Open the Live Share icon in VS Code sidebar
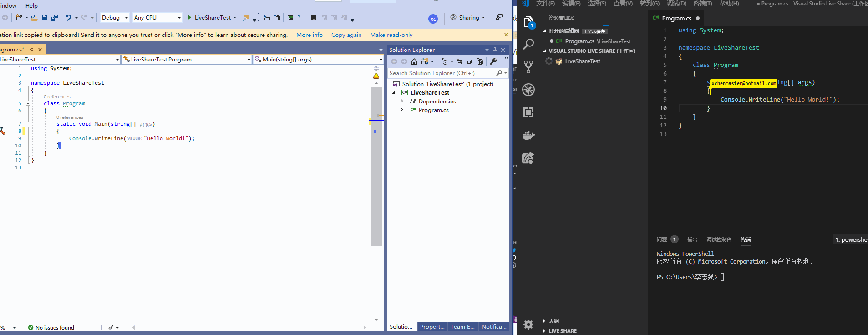Viewport: 868px width, 335px height. coord(528,158)
